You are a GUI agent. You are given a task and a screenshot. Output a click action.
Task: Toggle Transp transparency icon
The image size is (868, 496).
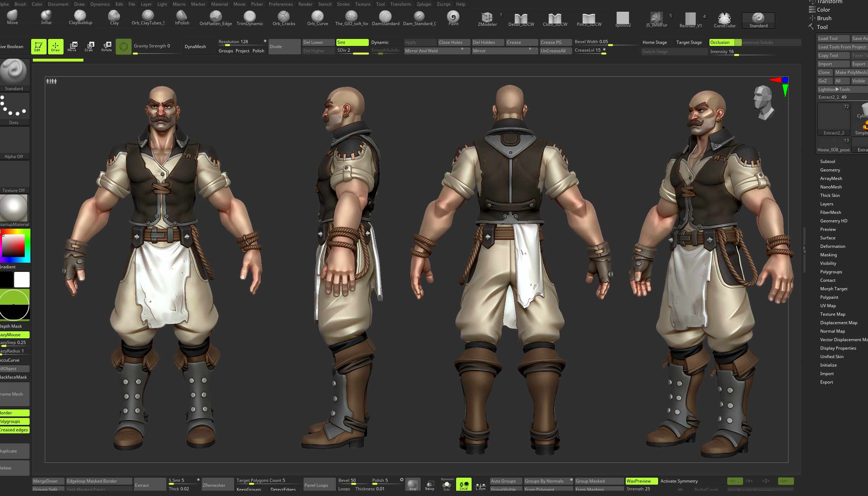430,485
